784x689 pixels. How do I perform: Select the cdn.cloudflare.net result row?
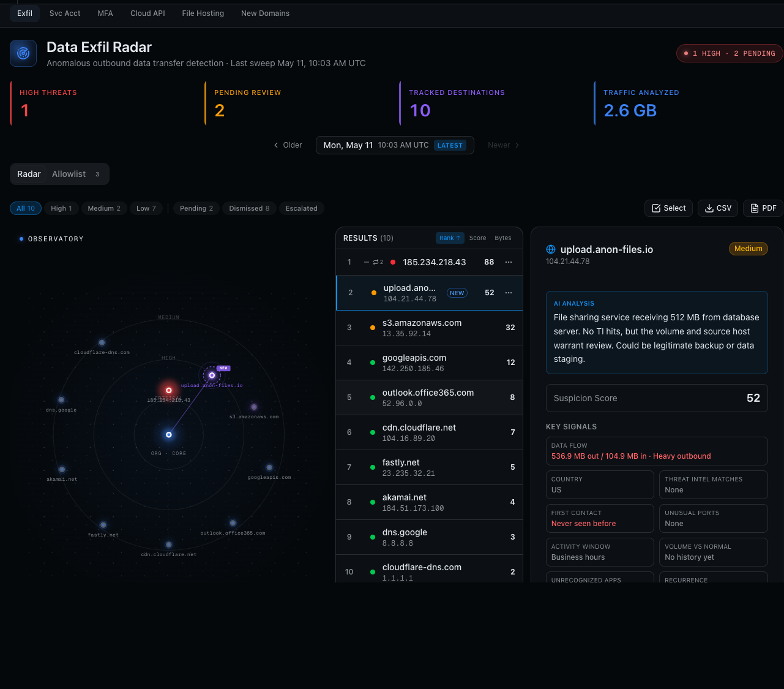tap(429, 432)
